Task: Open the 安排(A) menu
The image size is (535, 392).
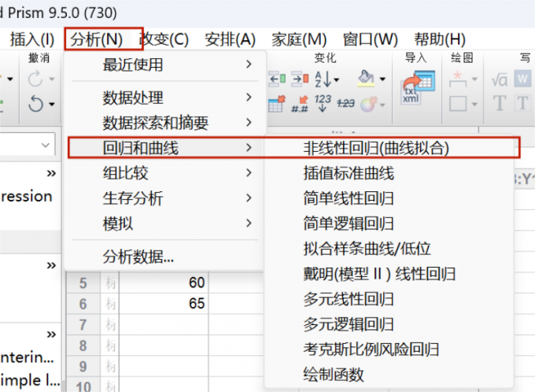Action: pos(230,39)
